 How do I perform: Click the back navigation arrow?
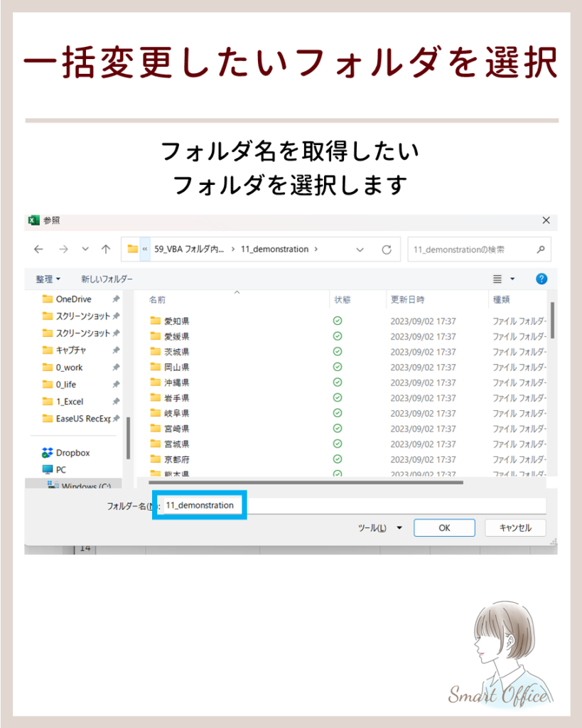[x=39, y=250]
